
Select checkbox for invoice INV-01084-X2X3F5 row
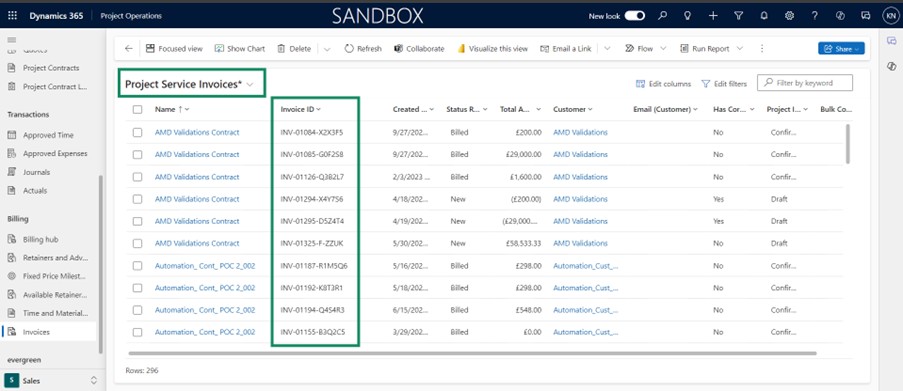coord(137,132)
